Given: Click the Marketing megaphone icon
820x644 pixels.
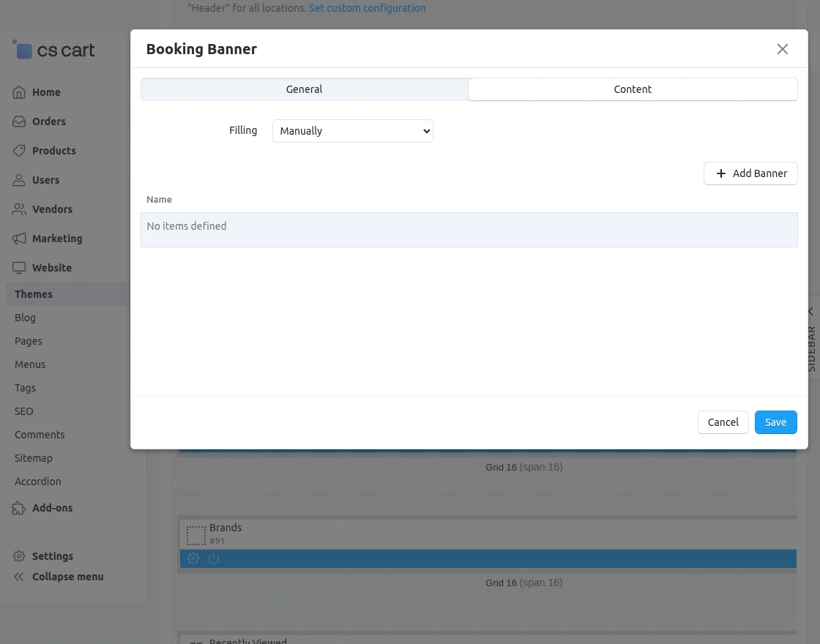Looking at the screenshot, I should pos(19,239).
